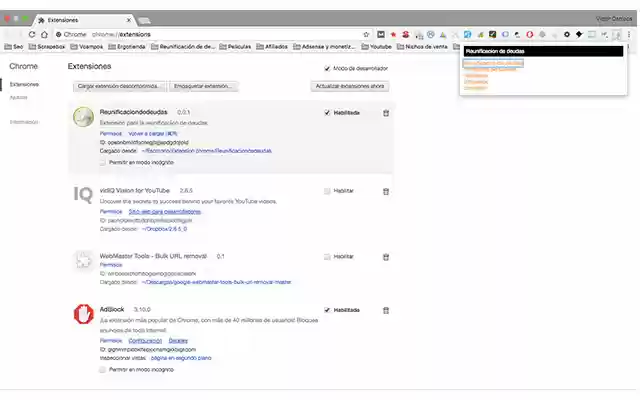
Task: Open a new tab next to Extensiones
Action: click(144, 20)
